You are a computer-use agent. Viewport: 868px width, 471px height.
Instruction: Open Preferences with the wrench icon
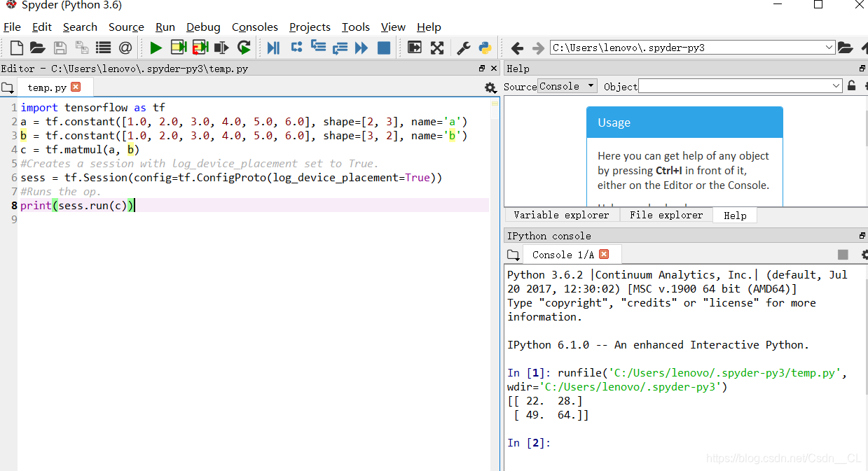tap(464, 48)
